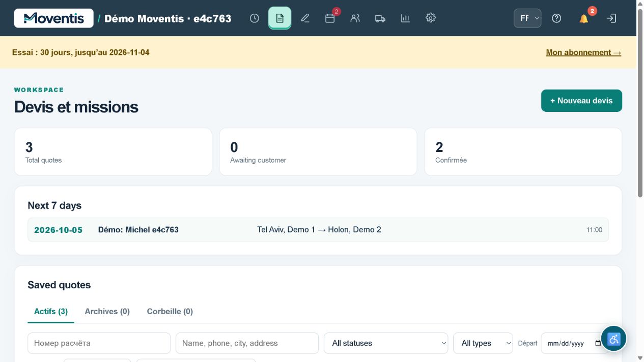Image resolution: width=644 pixels, height=362 pixels.
Task: Focus the Номер расчёта input field
Action: (99, 343)
